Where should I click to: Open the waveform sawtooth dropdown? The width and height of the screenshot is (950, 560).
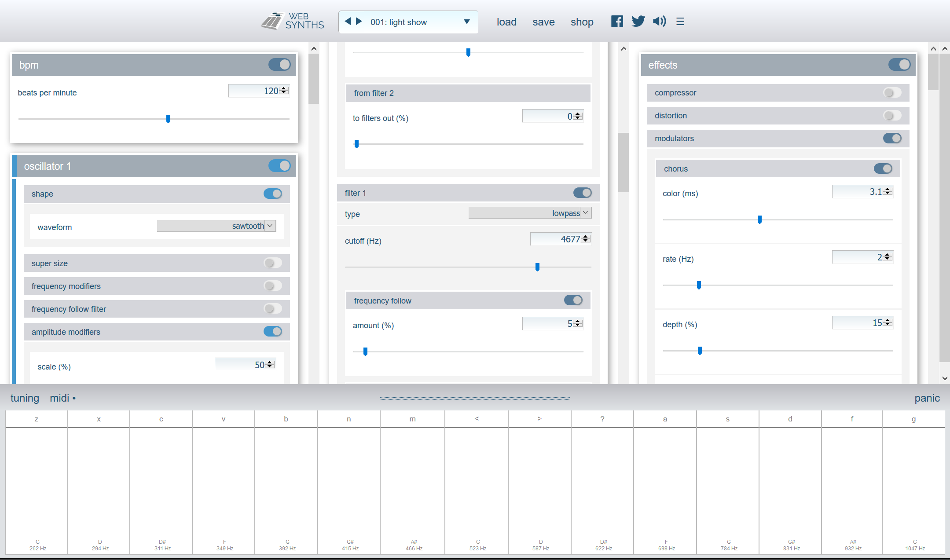click(x=216, y=226)
